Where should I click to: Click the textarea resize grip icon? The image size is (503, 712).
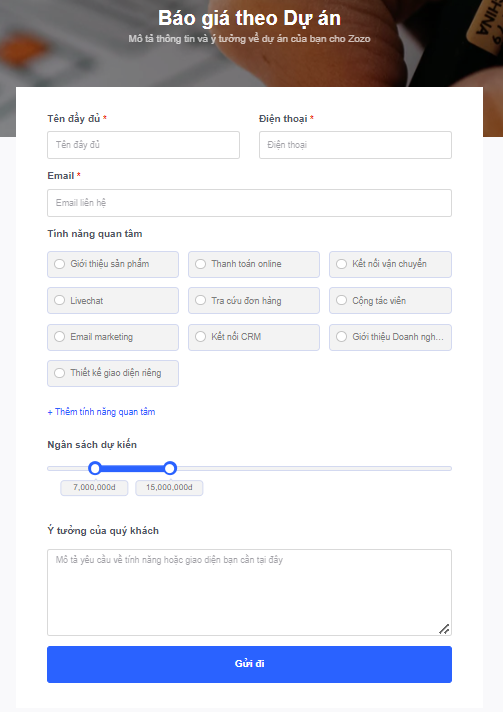point(444,629)
